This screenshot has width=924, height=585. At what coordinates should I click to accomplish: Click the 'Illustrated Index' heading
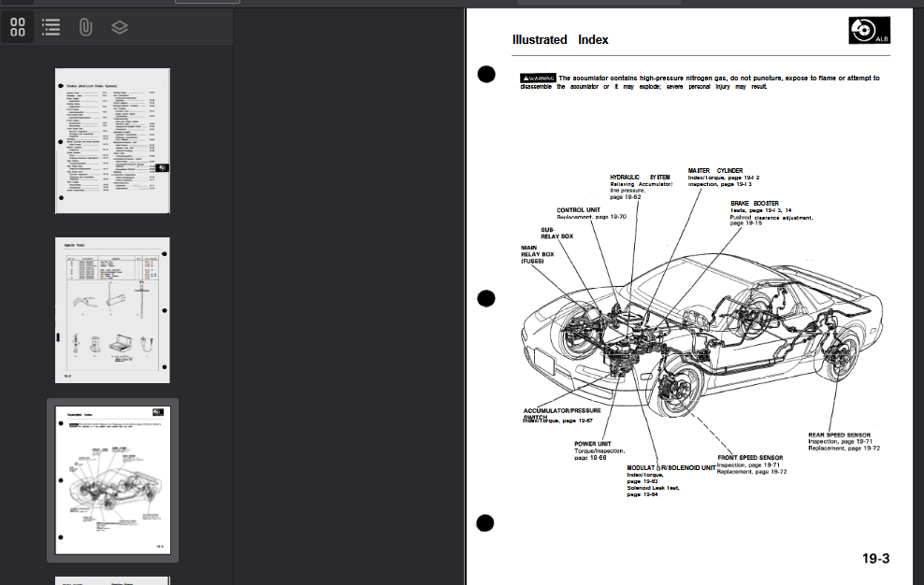coord(560,40)
